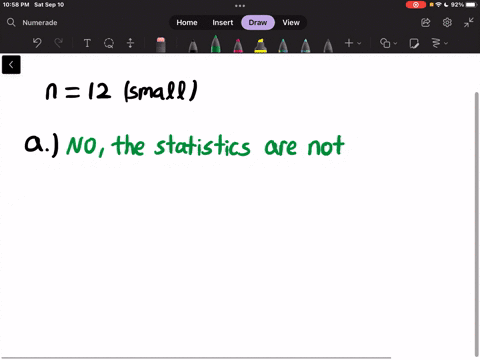Pick the light blue pen
480x360 pixels.
click(x=305, y=46)
